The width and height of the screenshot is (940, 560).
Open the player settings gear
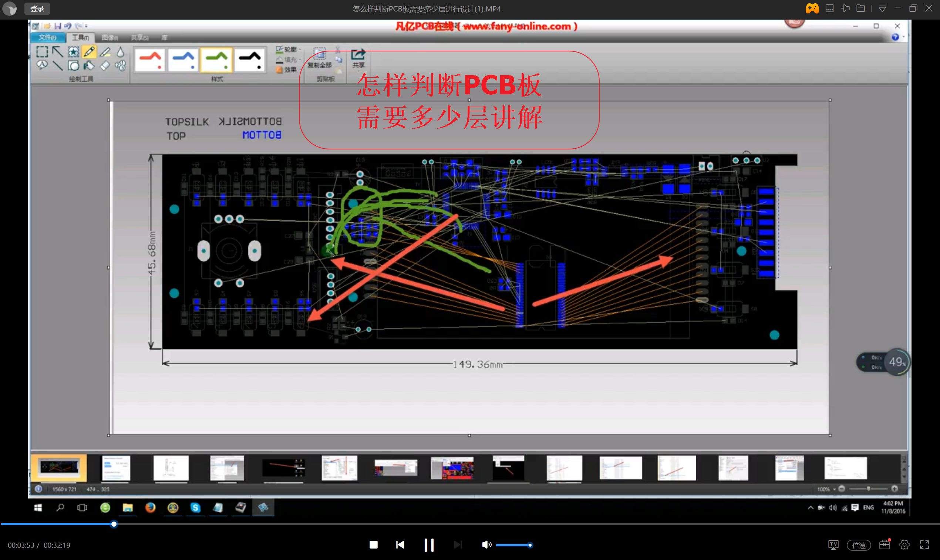[904, 545]
